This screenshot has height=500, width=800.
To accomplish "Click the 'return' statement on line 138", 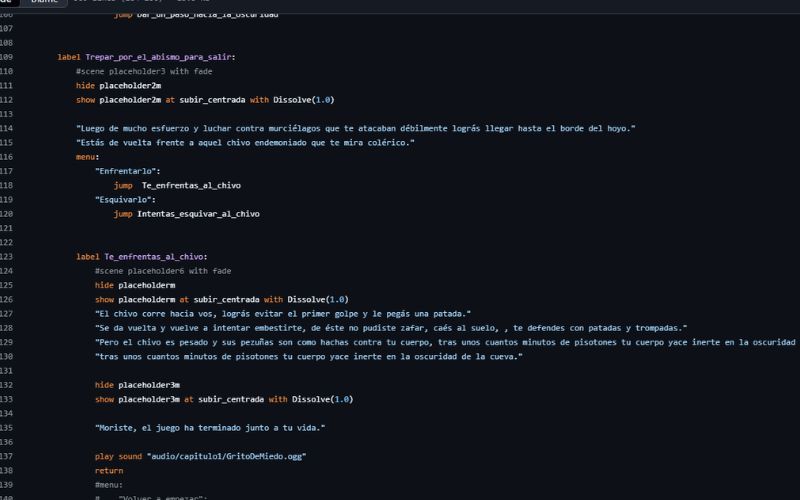I will pos(109,469).
